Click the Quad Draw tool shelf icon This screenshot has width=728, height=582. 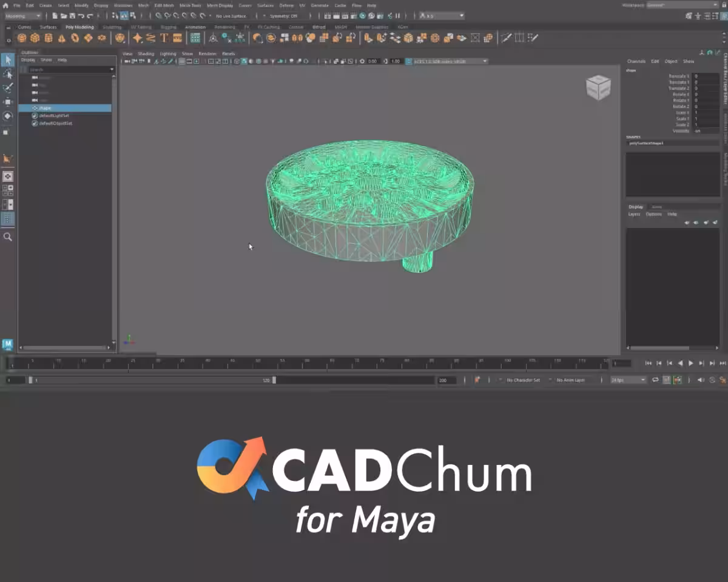pyautogui.click(x=533, y=38)
